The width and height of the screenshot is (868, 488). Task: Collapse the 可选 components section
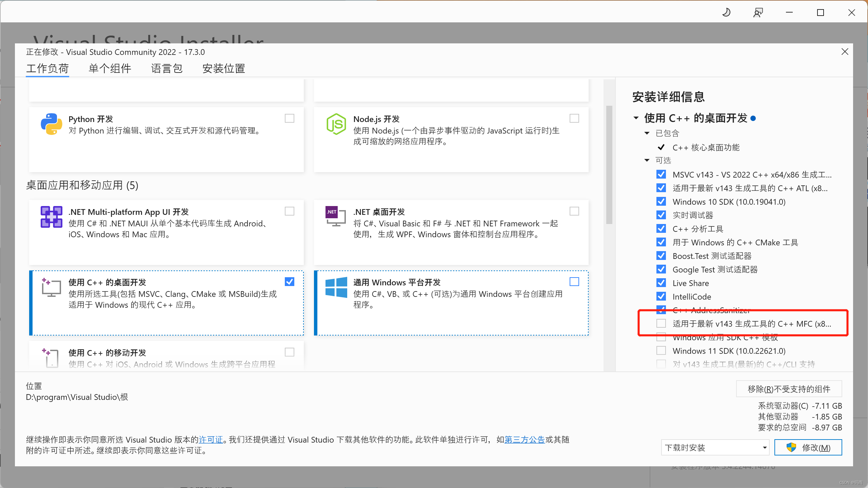(647, 160)
